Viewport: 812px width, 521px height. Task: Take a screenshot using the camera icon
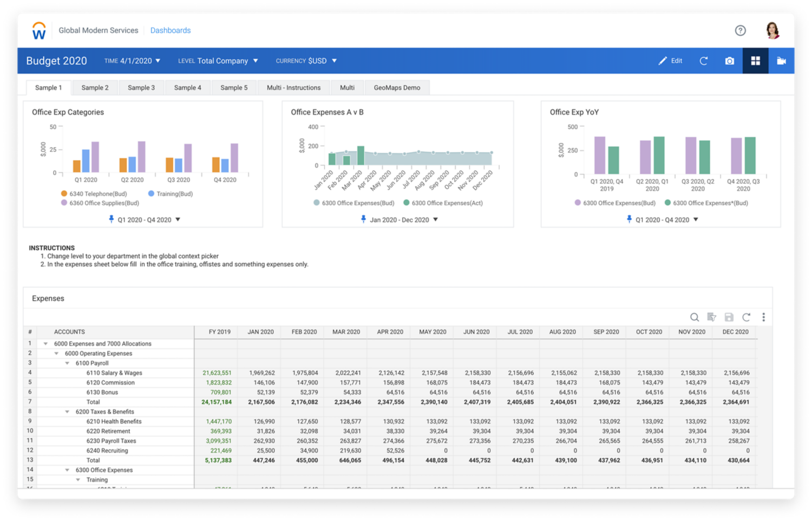(x=729, y=61)
